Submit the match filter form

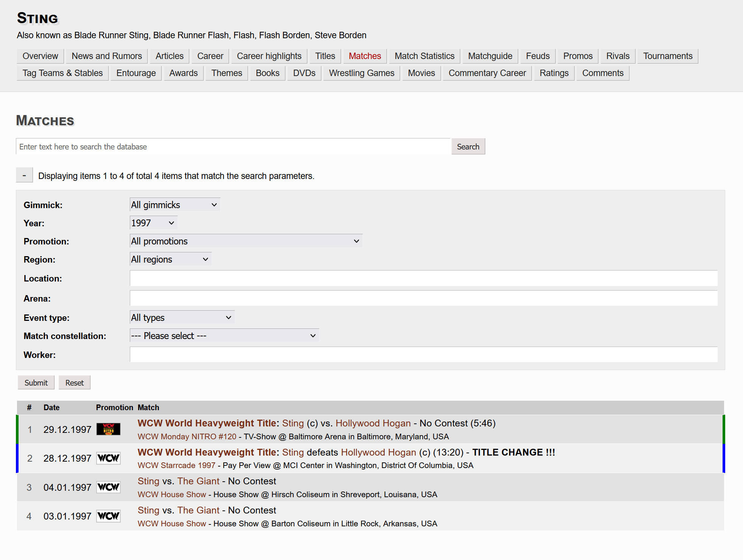36,383
